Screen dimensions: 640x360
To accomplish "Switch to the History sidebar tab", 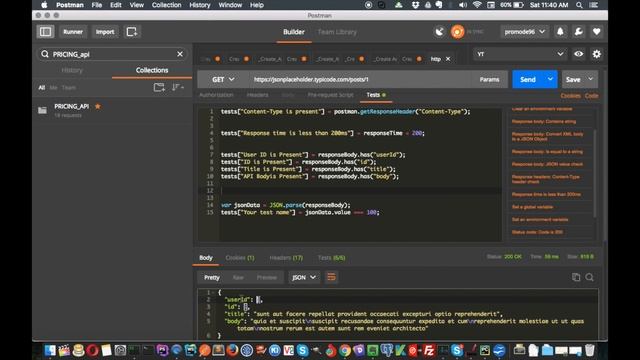I will (72, 70).
